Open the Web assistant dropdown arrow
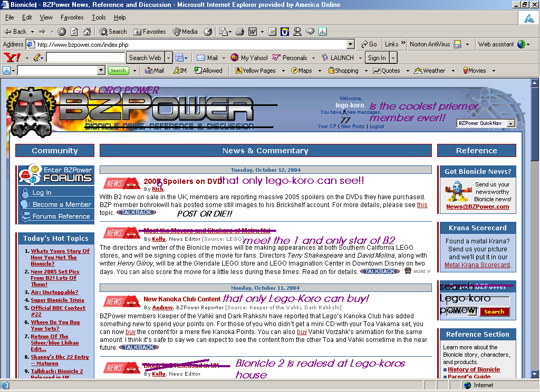 pos(528,44)
